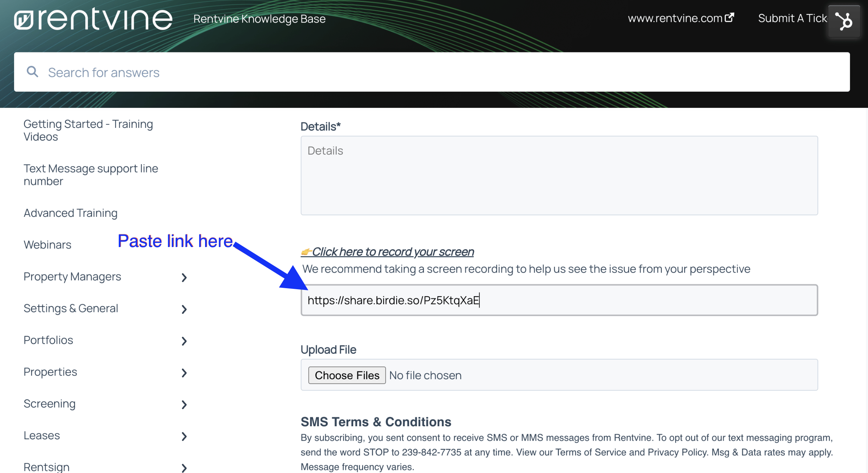Click into the Details text area

559,176
